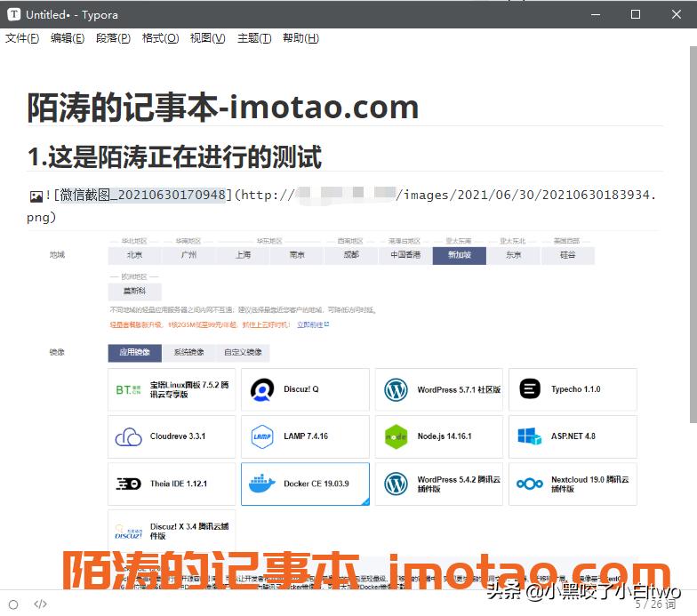
Task: Click the Typora app icon in title bar
Action: pos(14,14)
